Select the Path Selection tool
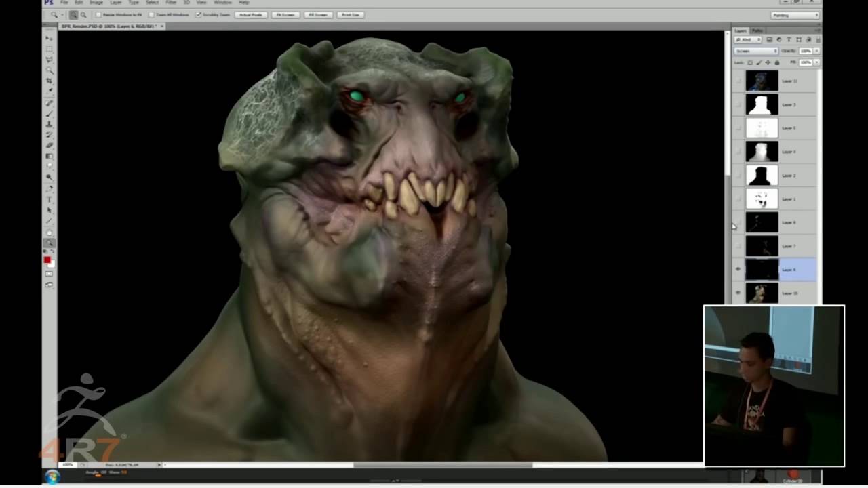The image size is (868, 488). click(50, 210)
